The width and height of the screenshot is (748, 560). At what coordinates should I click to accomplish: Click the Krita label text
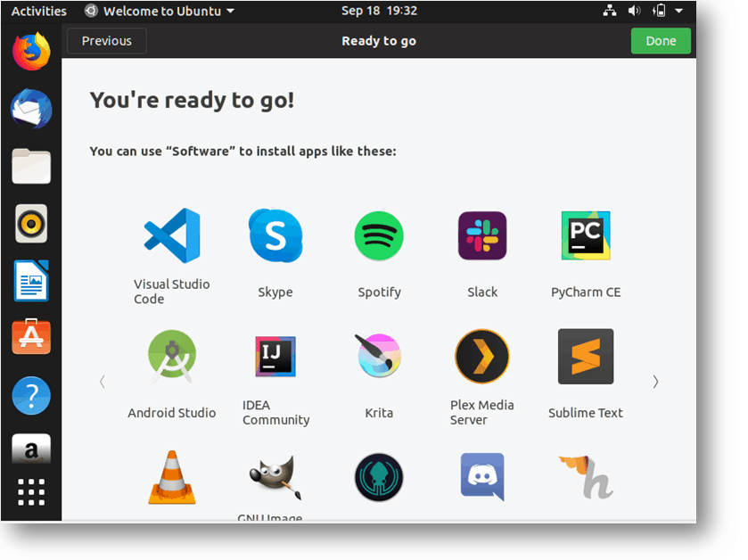[379, 413]
